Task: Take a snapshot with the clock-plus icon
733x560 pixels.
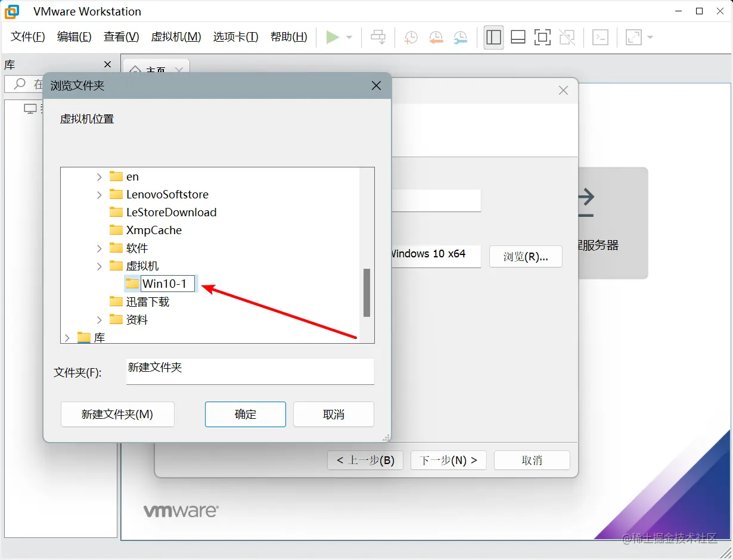Action: pos(411,38)
